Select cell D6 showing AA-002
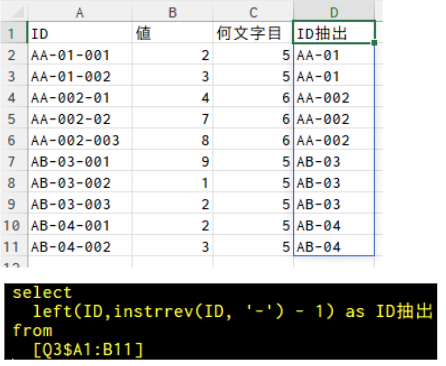The width and height of the screenshot is (446, 366). (334, 140)
